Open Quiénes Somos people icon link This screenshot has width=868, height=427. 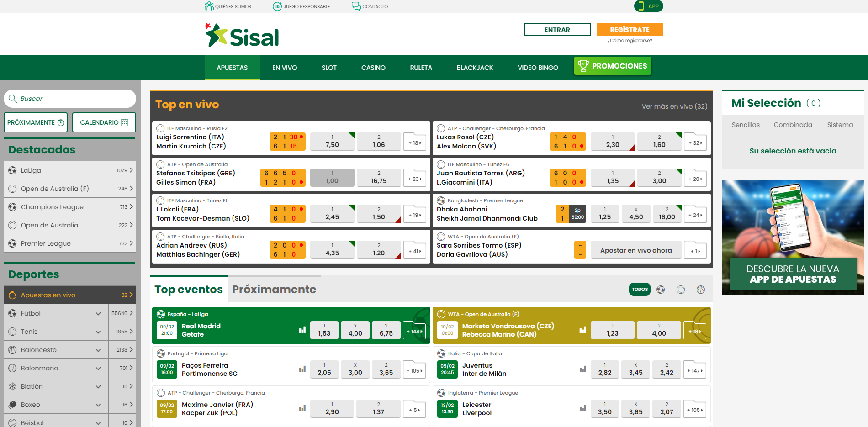[209, 6]
